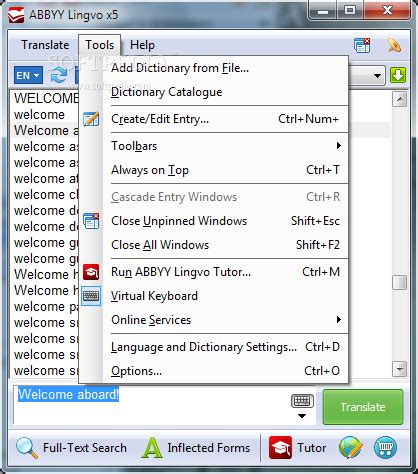418x474 pixels.
Task: Open the Options dialog entry
Action: (213, 371)
